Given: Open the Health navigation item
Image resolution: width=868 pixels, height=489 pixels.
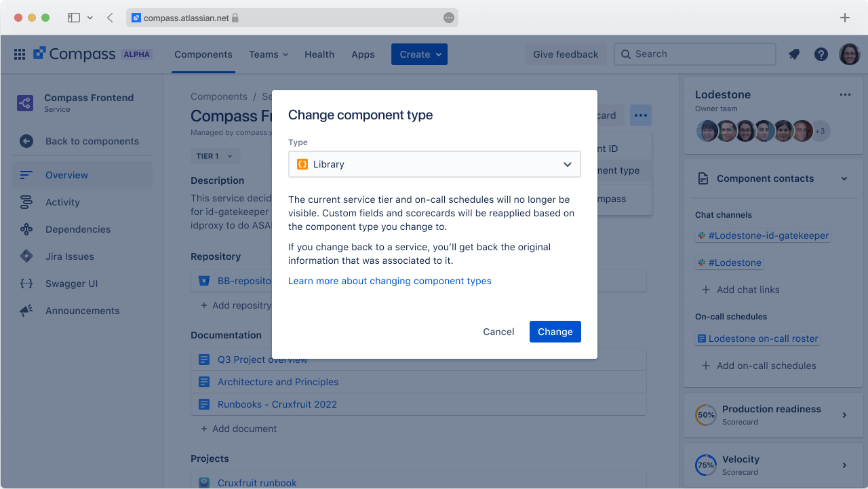Looking at the screenshot, I should pos(319,54).
